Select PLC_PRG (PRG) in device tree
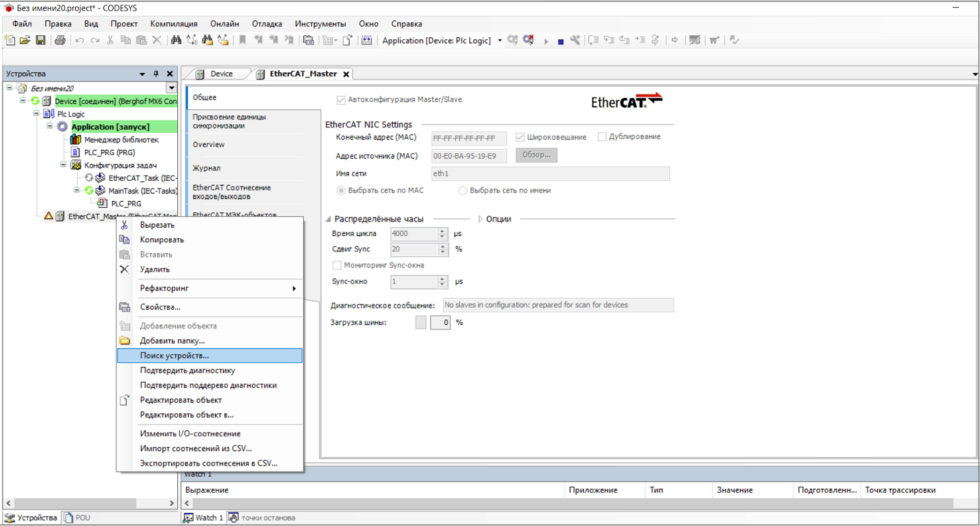This screenshot has height=526, width=980. [109, 153]
